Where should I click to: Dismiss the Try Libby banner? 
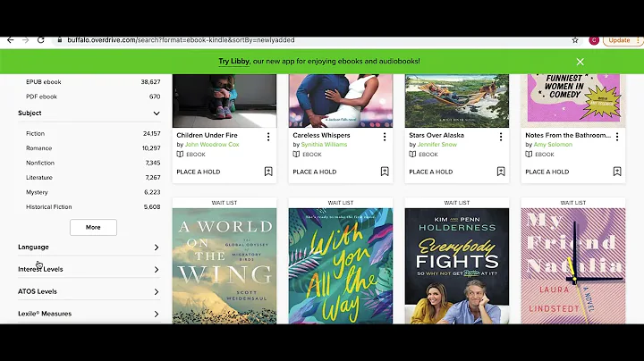click(580, 62)
